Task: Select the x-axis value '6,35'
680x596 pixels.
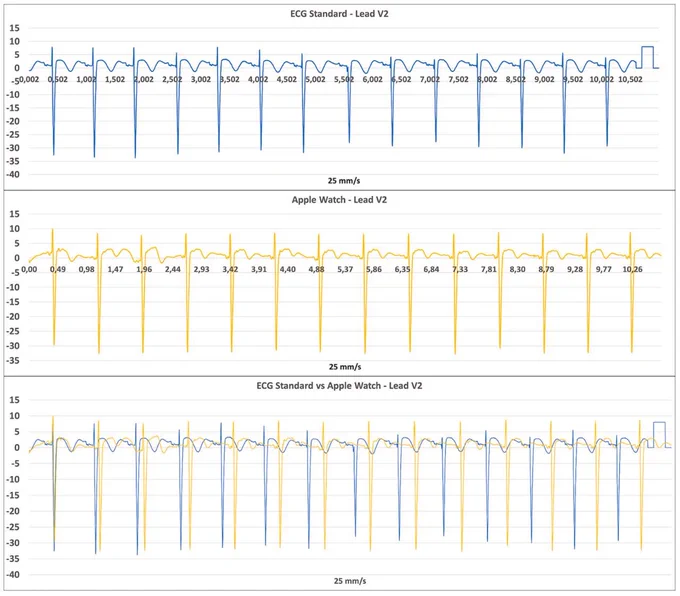Action: 402,269
